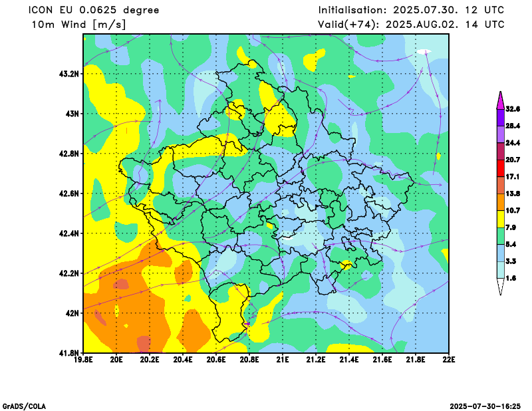Image resolution: width=532 pixels, height=411 pixels.
Task: Click the 20E longitude label
Action: [x=117, y=359]
